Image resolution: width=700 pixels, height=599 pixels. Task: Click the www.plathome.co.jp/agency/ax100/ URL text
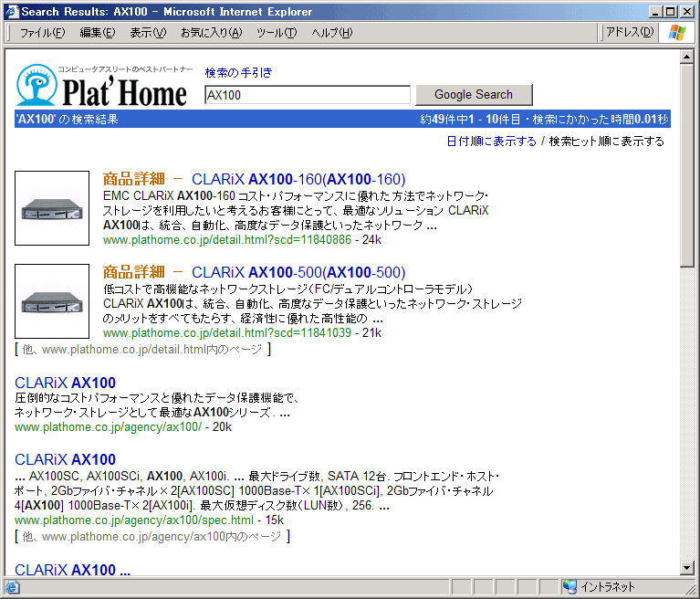click(108, 427)
